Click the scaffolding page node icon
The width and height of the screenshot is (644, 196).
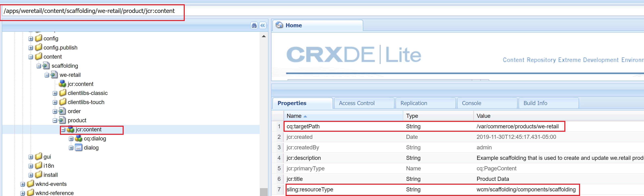(x=46, y=66)
